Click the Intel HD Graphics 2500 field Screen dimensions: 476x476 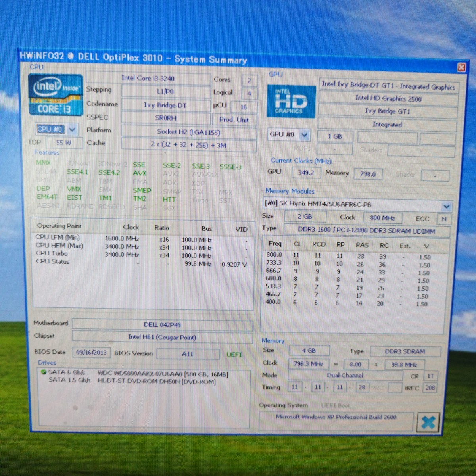[x=388, y=98]
